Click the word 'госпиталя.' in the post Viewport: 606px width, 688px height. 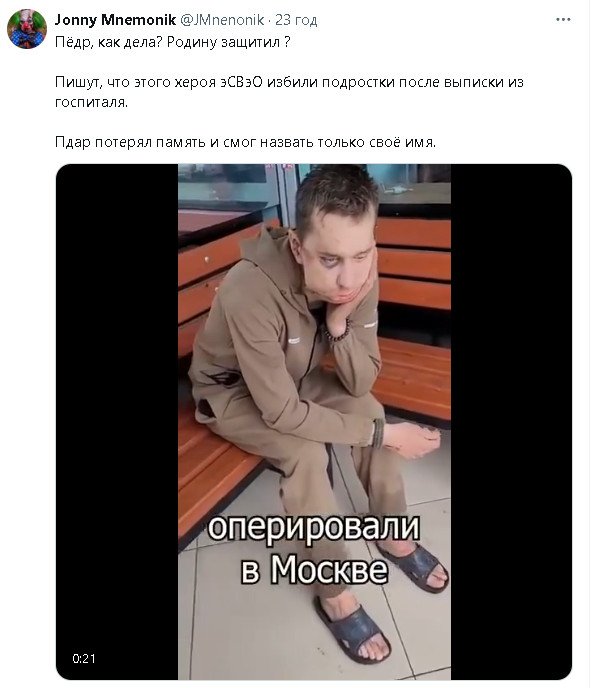91,103
